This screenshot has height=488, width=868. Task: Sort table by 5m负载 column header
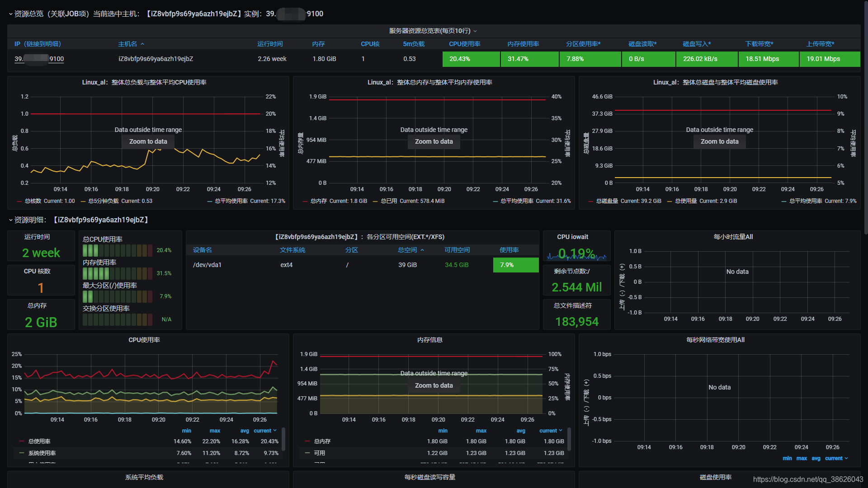tap(414, 44)
